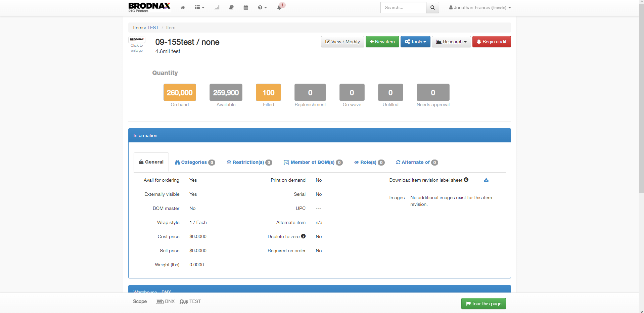Screen dimensions: 644x313
Task: Click inside the Search field
Action: pyautogui.click(x=403, y=7)
